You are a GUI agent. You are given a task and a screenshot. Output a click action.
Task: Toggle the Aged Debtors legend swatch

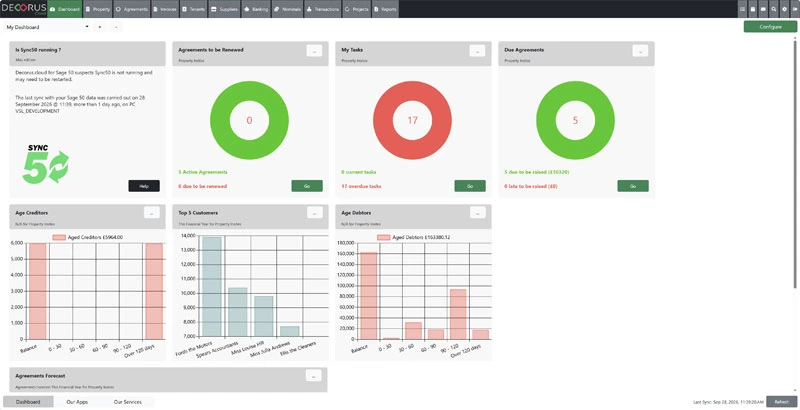pyautogui.click(x=384, y=238)
